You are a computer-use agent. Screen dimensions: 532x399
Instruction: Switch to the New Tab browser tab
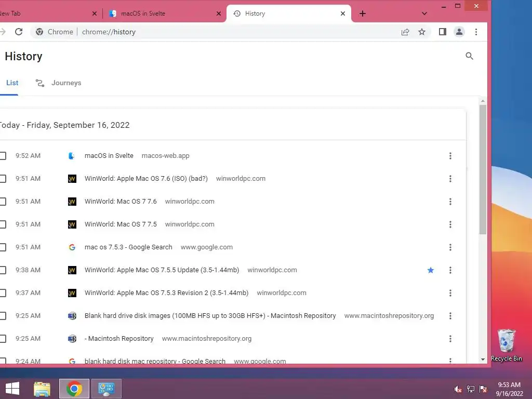coord(47,14)
